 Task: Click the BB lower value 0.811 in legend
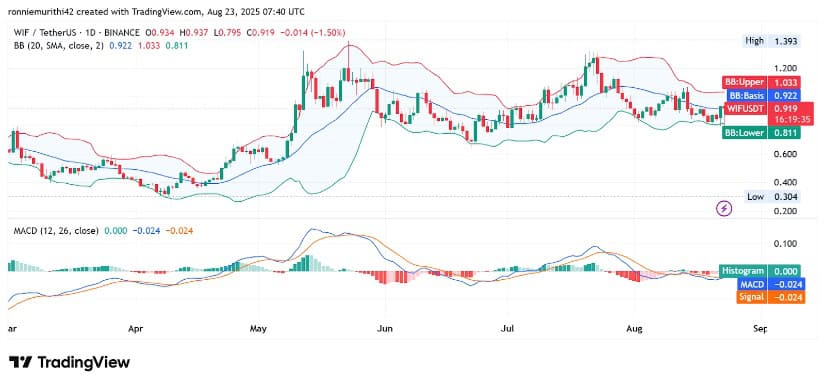pos(176,46)
